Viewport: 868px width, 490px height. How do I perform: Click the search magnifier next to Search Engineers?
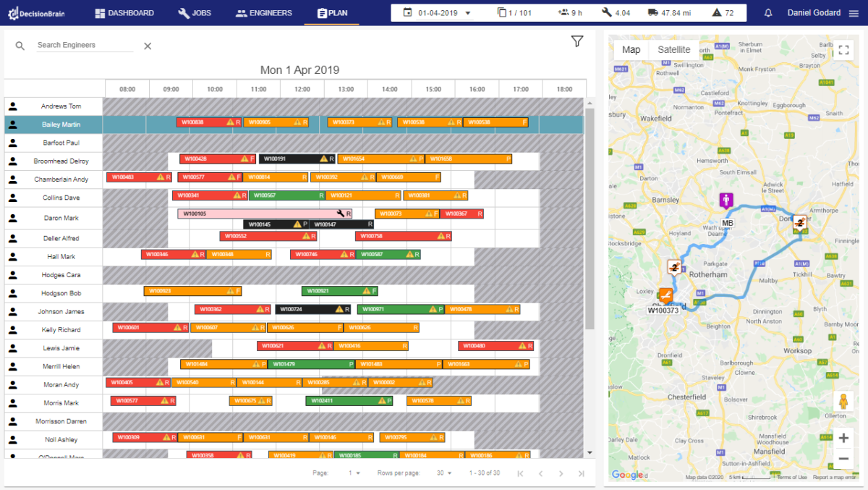(x=20, y=45)
